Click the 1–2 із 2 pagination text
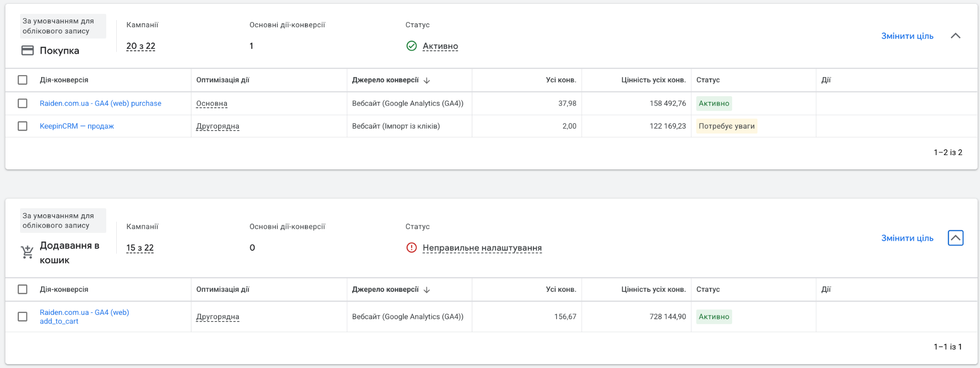The image size is (980, 368). pyautogui.click(x=948, y=152)
